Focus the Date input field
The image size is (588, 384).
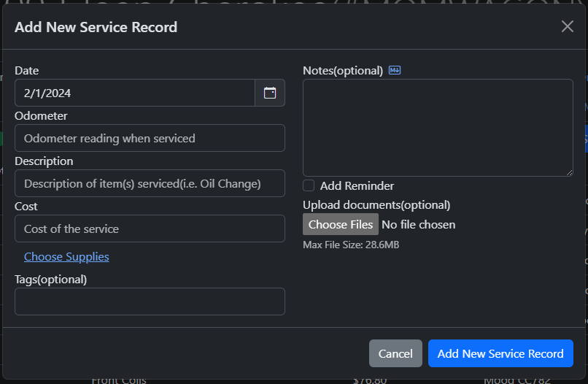point(135,93)
